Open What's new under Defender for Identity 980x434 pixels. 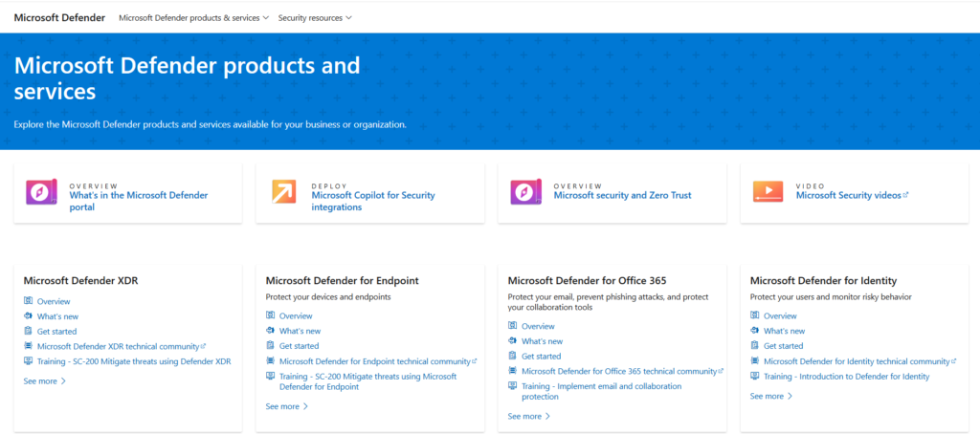(x=785, y=331)
